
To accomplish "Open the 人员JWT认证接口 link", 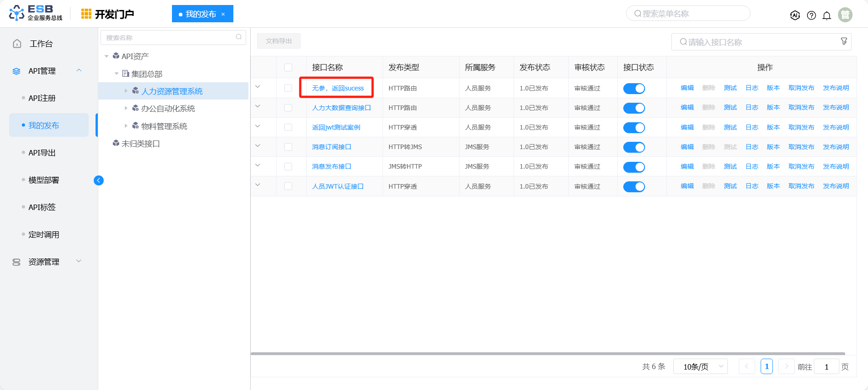I will click(338, 186).
